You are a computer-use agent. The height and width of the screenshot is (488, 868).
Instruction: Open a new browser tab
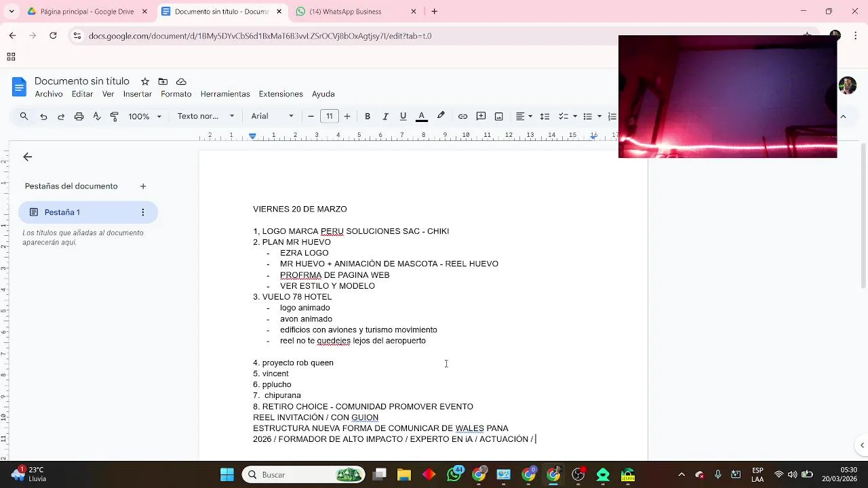pos(435,12)
